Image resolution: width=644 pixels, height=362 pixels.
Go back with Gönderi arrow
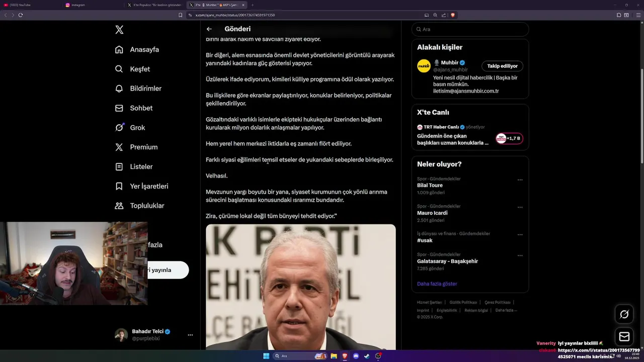pyautogui.click(x=209, y=29)
